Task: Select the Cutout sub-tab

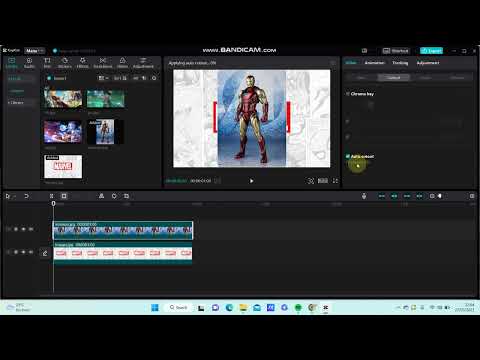Action: 393,77
